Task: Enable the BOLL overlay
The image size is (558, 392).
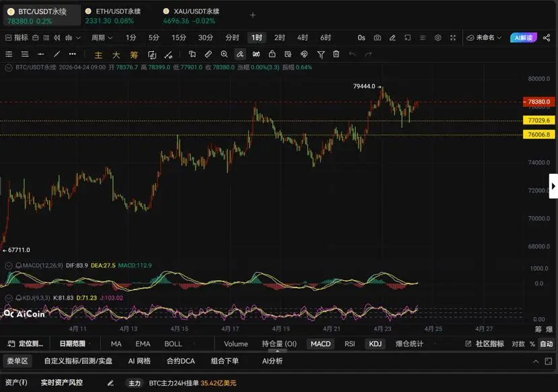Action: click(173, 344)
